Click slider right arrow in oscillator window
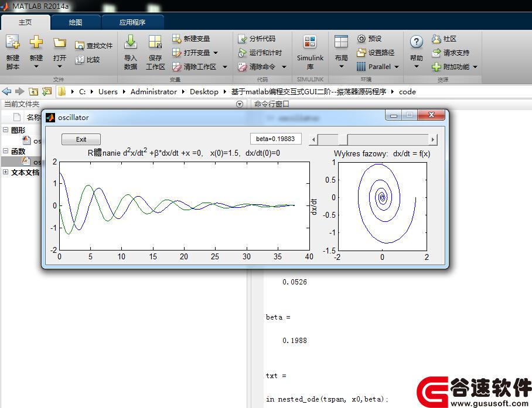Screen dimensions: 532x408 coord(432,139)
